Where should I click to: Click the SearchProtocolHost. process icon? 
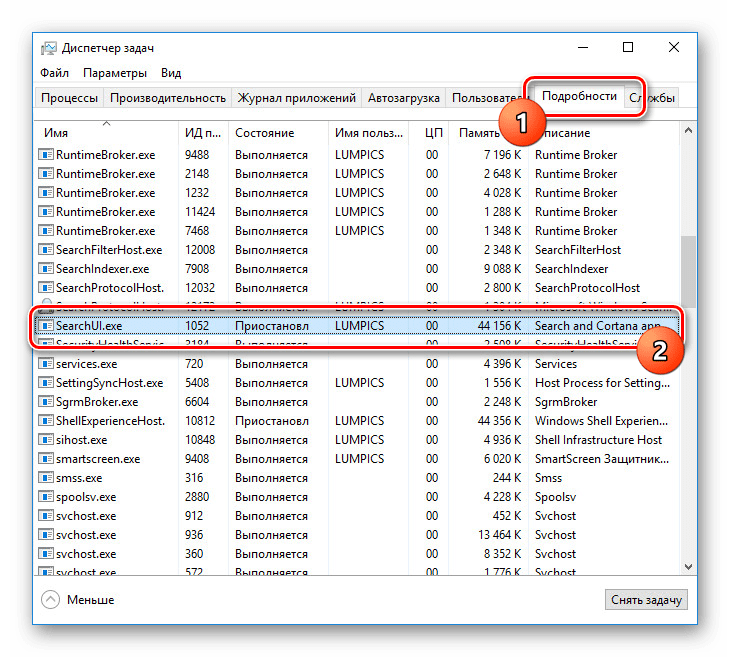46,288
